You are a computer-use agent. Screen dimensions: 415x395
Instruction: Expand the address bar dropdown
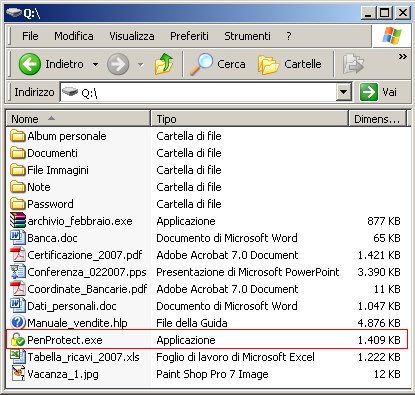(x=344, y=92)
